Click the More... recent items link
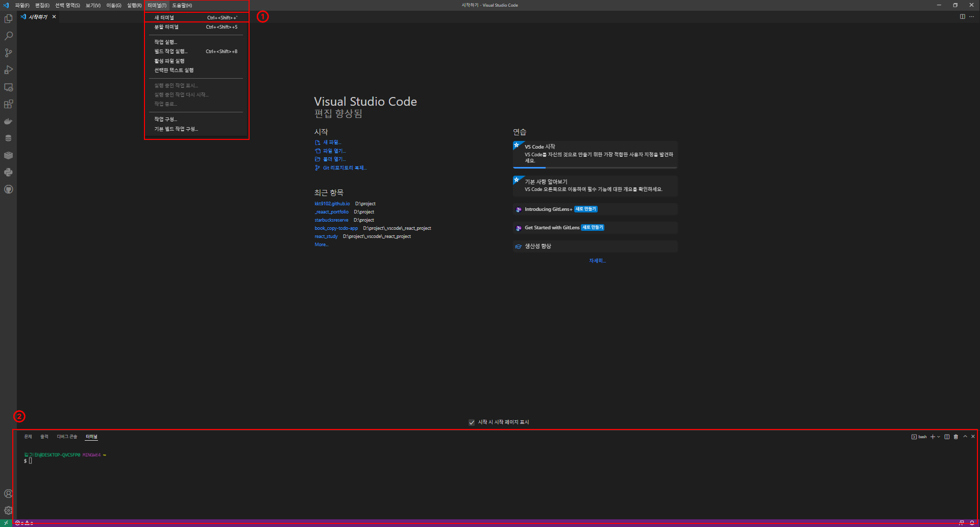 (322, 245)
